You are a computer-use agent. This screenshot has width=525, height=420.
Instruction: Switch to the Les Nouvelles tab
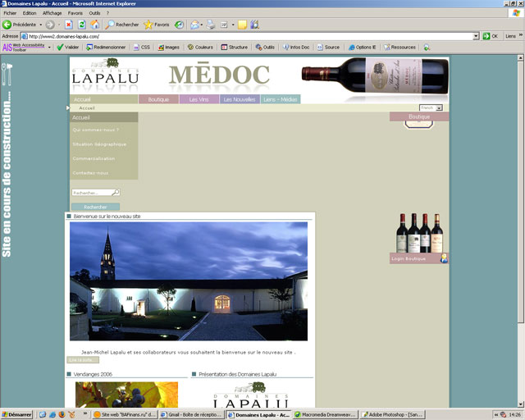(x=240, y=99)
